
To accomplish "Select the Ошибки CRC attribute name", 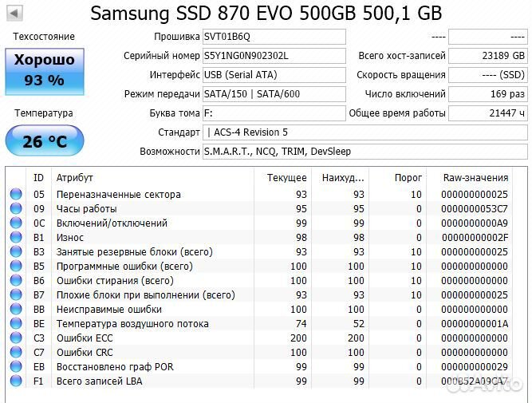I will [x=85, y=353].
